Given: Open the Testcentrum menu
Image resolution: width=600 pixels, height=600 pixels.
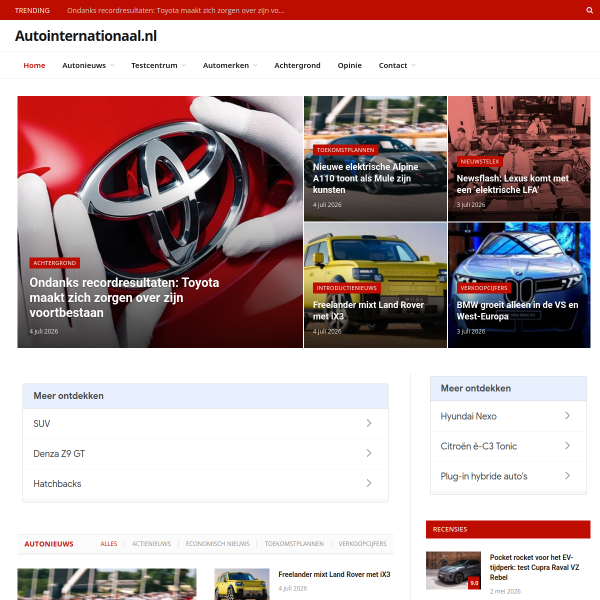Looking at the screenshot, I should click(x=154, y=65).
